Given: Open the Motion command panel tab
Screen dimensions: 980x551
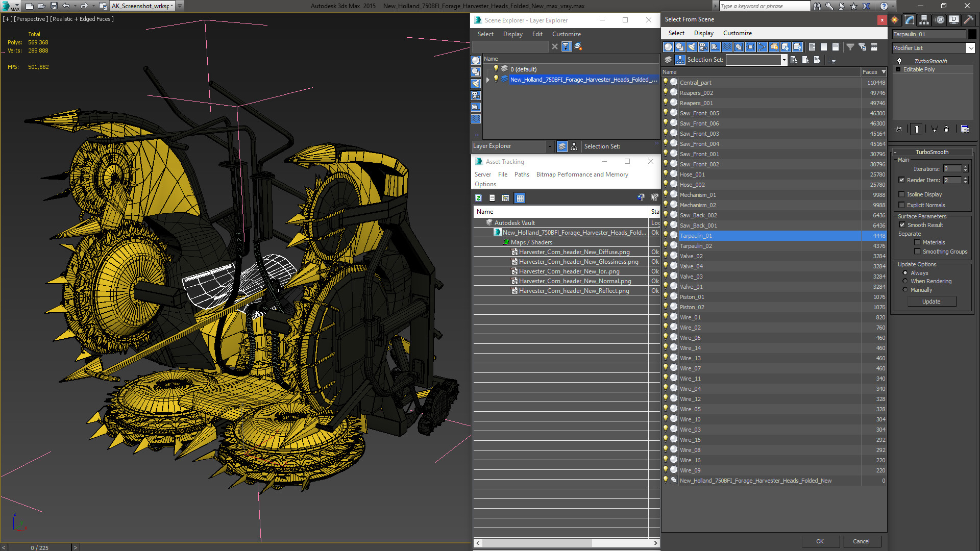Looking at the screenshot, I should (x=940, y=20).
